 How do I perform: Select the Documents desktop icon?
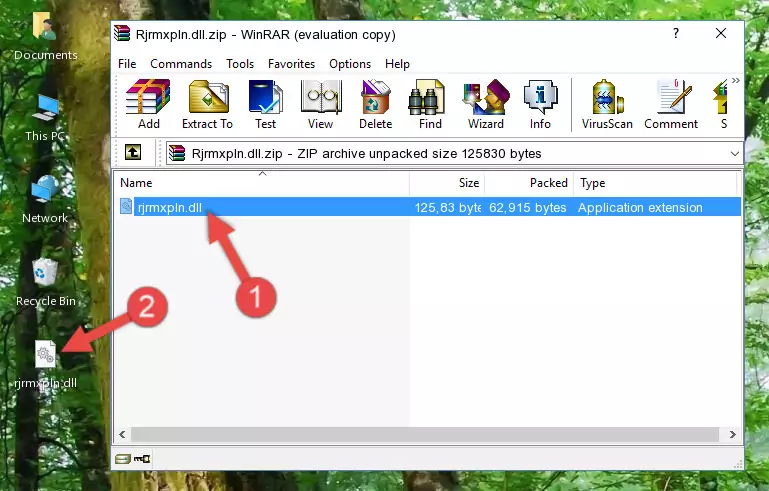[45, 36]
